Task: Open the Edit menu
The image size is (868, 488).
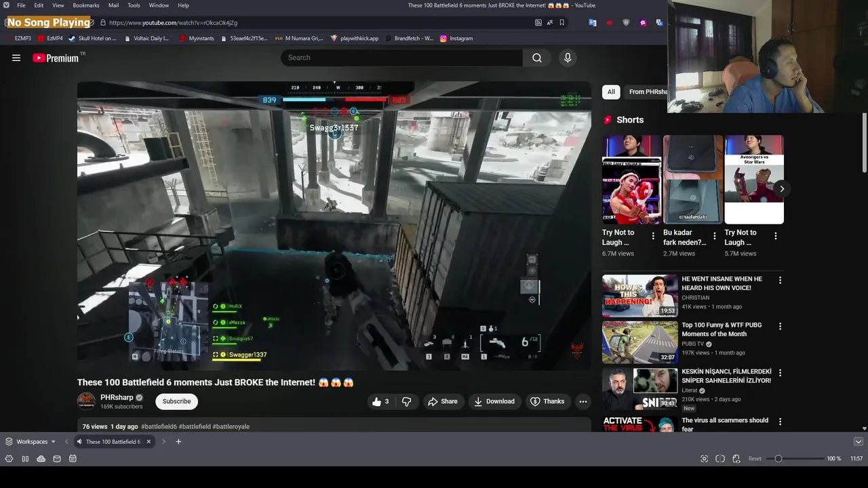Action: pos(39,5)
